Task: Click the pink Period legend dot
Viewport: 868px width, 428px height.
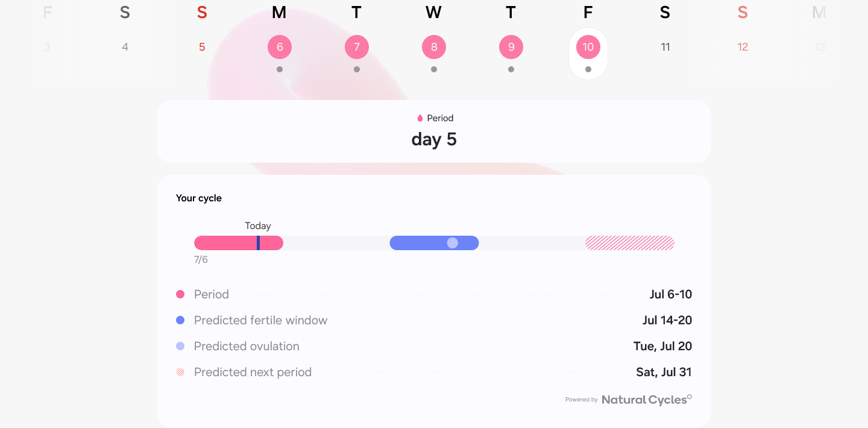Action: point(180,294)
